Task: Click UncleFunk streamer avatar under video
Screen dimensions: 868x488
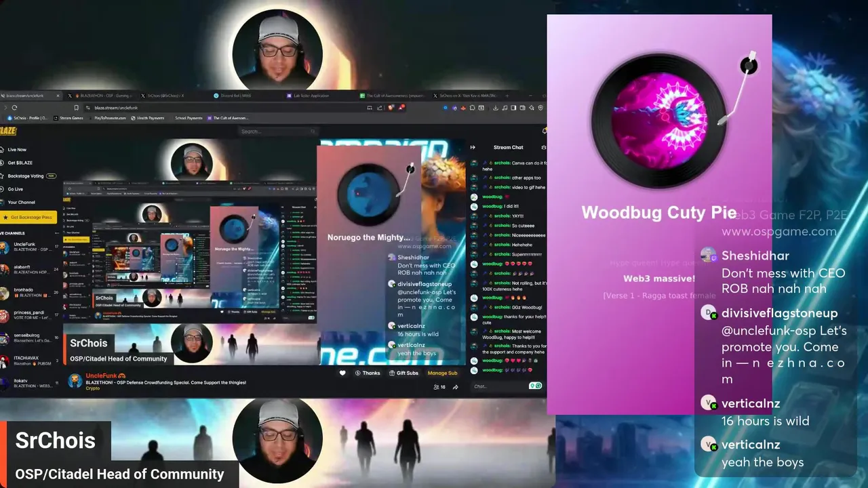Action: 75,380
